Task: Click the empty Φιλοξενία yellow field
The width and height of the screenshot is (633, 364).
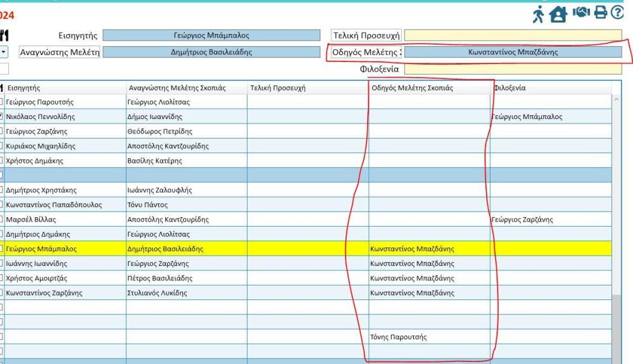Action: tap(513, 69)
